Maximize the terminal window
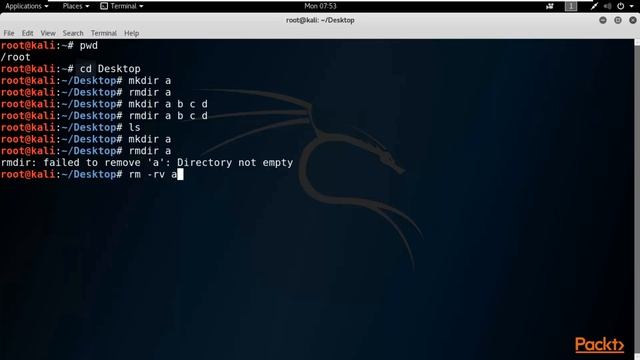The width and height of the screenshot is (640, 360). (618, 20)
